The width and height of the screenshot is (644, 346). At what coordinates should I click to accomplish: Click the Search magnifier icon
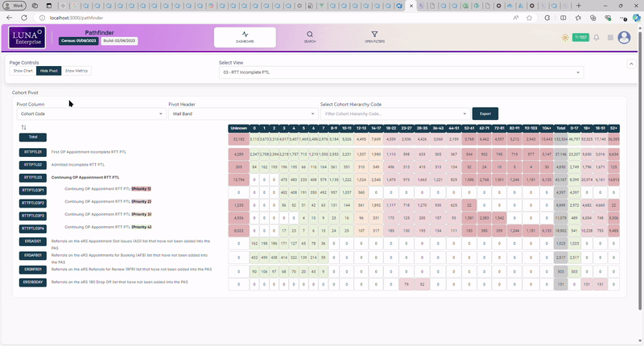pyautogui.click(x=309, y=35)
